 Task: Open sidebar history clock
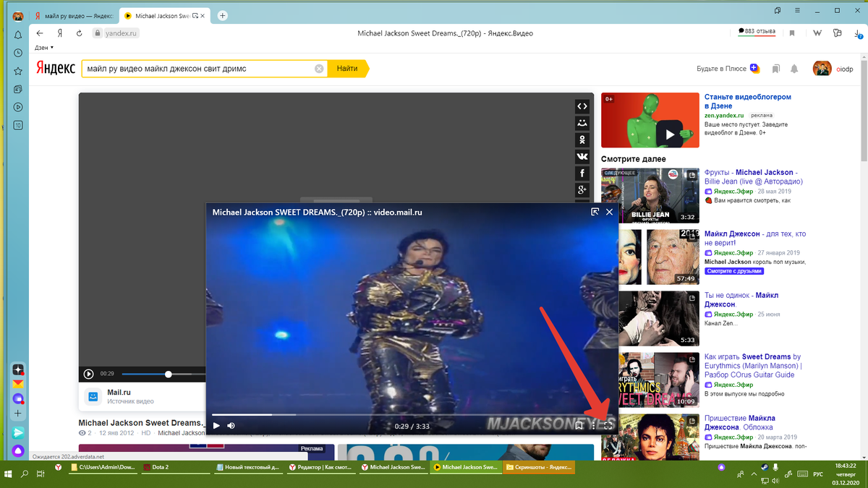pos(18,53)
